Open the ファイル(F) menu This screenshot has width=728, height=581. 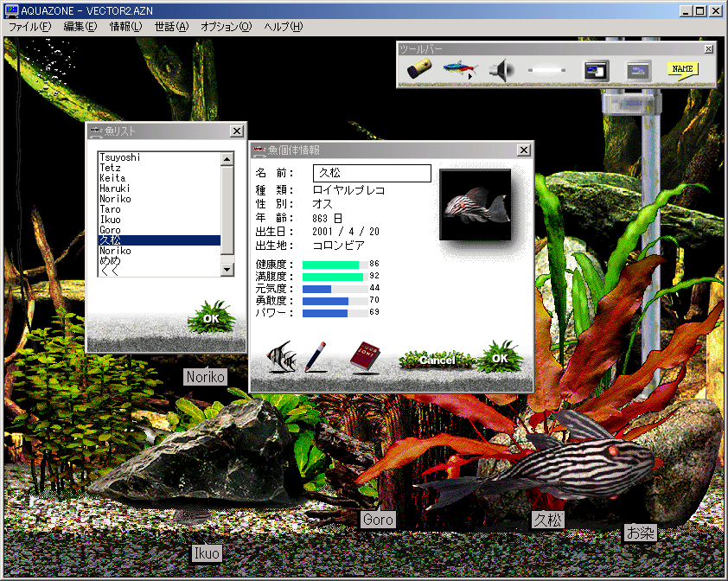[x=29, y=27]
